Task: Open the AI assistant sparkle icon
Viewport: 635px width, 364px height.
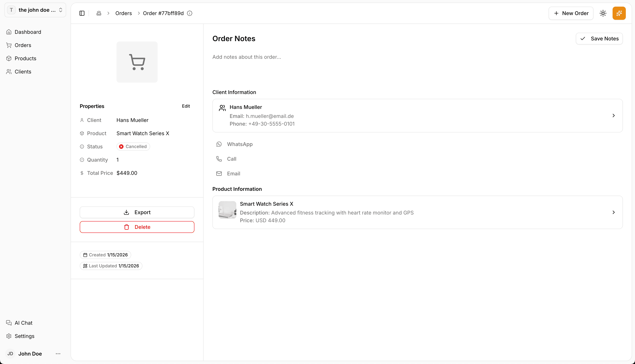Action: coord(619,13)
